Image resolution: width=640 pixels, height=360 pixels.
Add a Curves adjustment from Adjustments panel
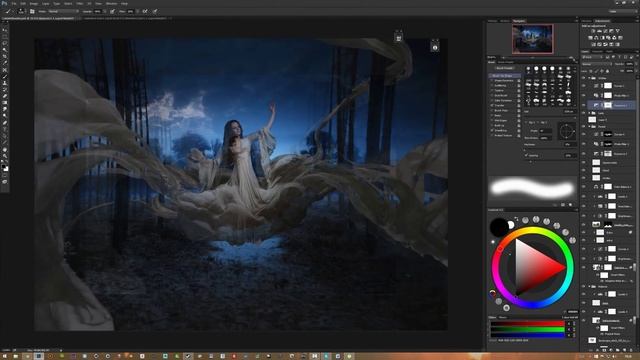tap(605, 31)
